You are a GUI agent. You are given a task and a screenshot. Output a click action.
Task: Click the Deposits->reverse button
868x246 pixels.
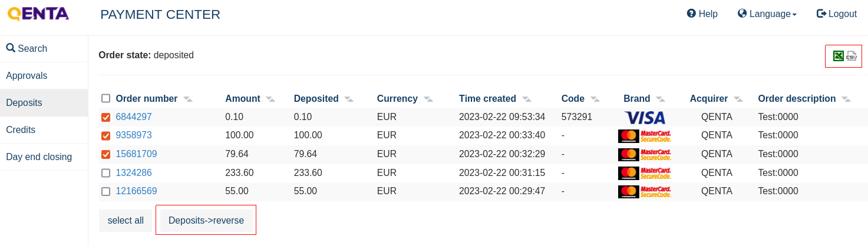(206, 221)
